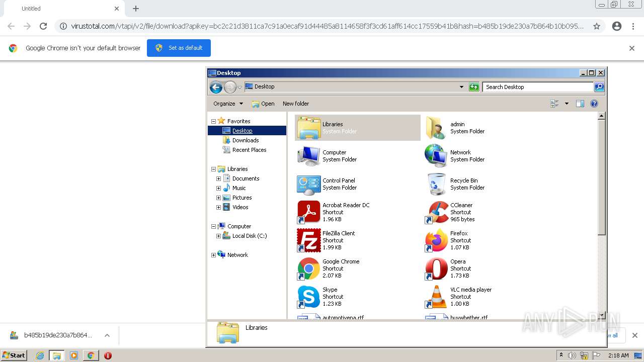
Task: Show the preview pane icon
Action: click(x=580, y=104)
